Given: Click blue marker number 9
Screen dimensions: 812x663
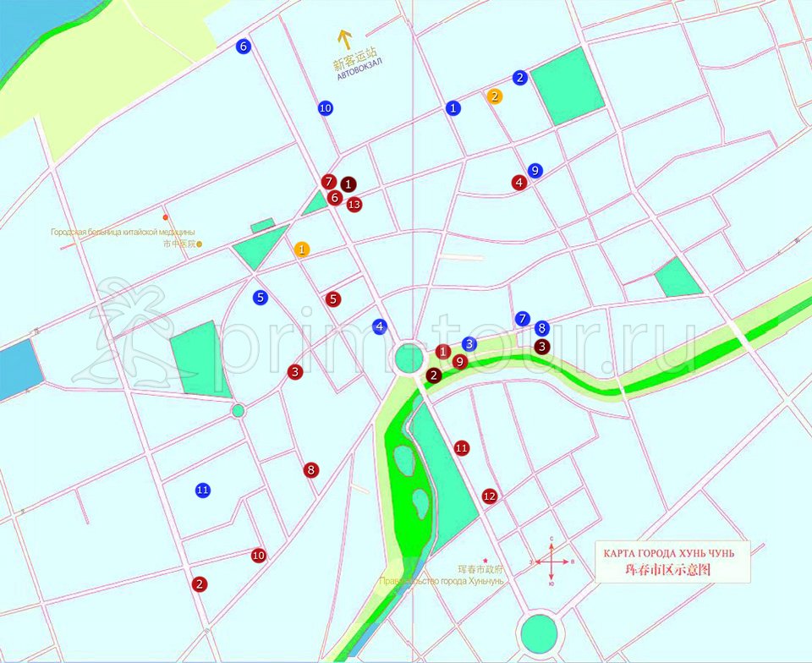Looking at the screenshot, I should (534, 170).
